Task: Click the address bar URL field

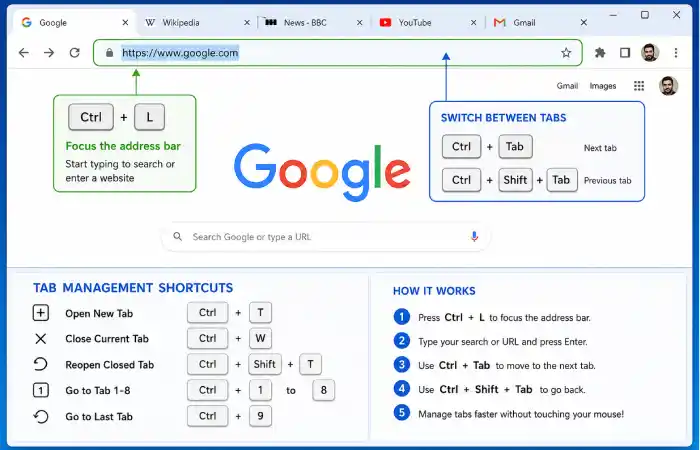Action: tap(338, 53)
